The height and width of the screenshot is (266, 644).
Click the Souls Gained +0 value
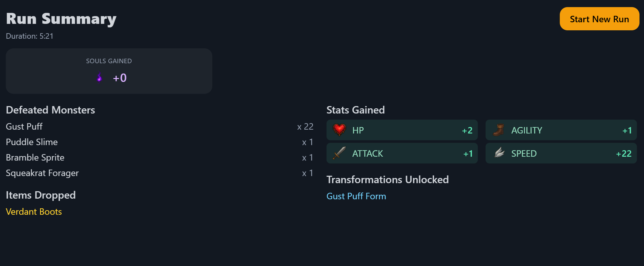tap(120, 78)
